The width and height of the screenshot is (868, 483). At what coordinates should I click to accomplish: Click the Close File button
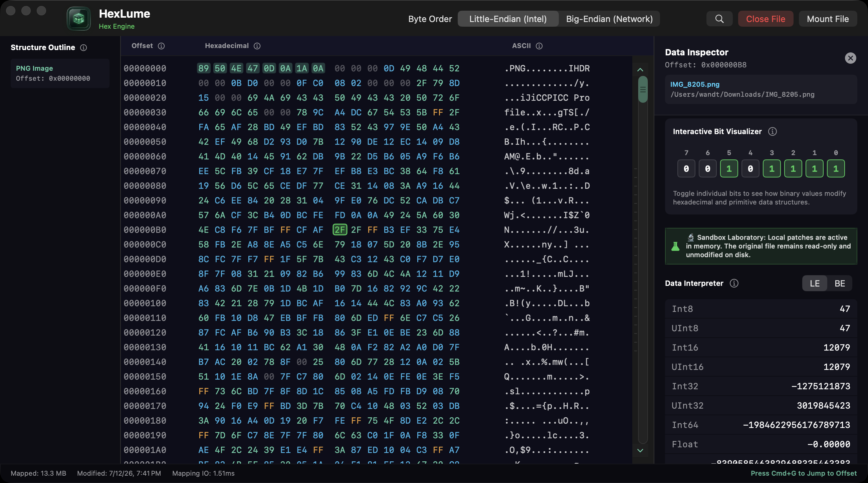click(x=766, y=19)
